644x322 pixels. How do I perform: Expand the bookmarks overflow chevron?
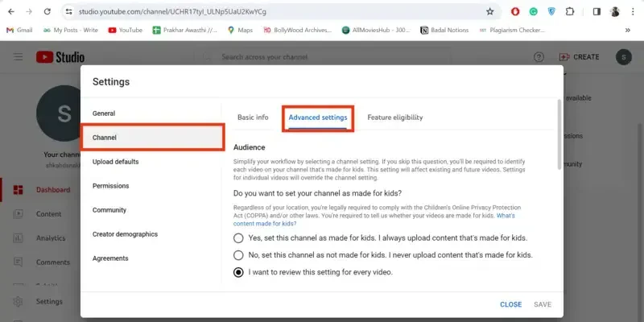pyautogui.click(x=628, y=30)
